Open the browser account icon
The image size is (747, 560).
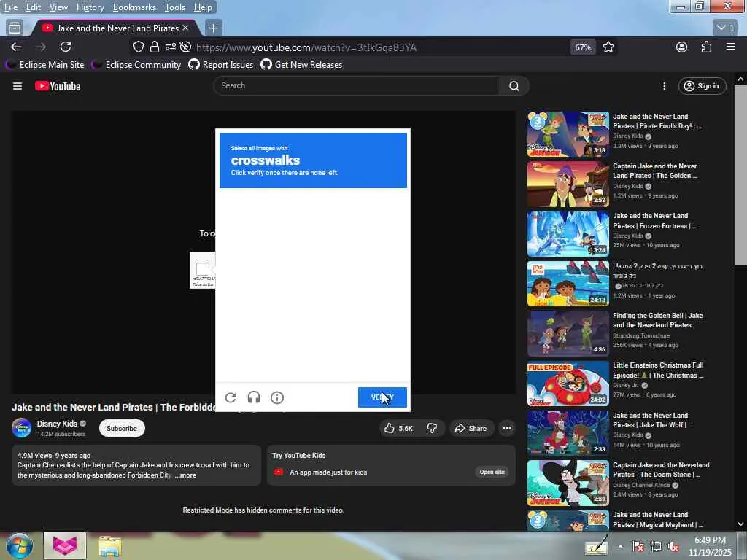(682, 47)
